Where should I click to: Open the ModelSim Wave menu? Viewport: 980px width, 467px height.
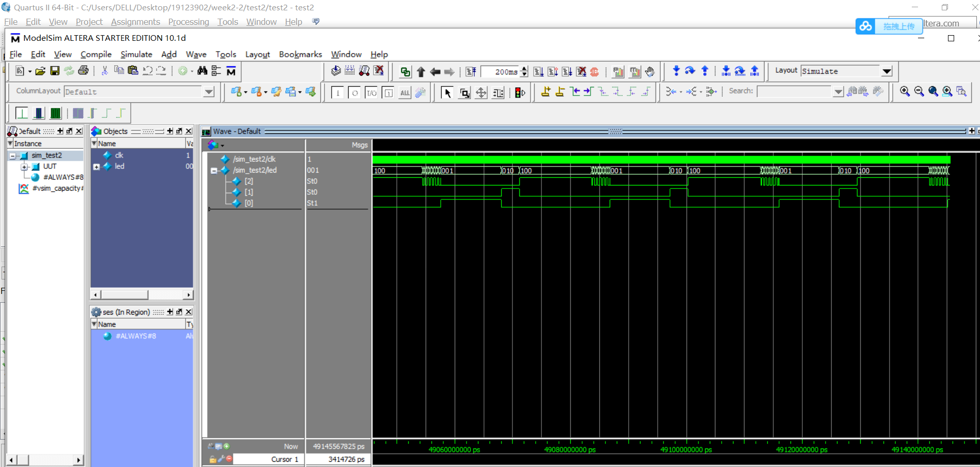(196, 54)
